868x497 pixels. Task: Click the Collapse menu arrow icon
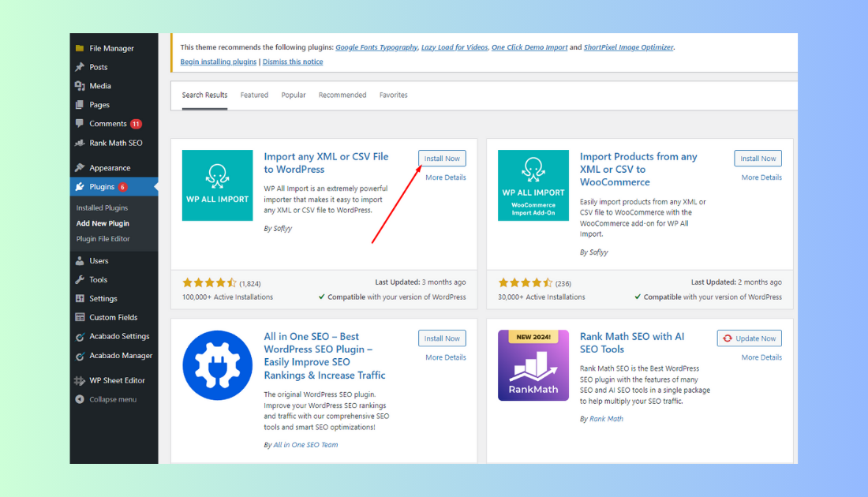point(80,399)
